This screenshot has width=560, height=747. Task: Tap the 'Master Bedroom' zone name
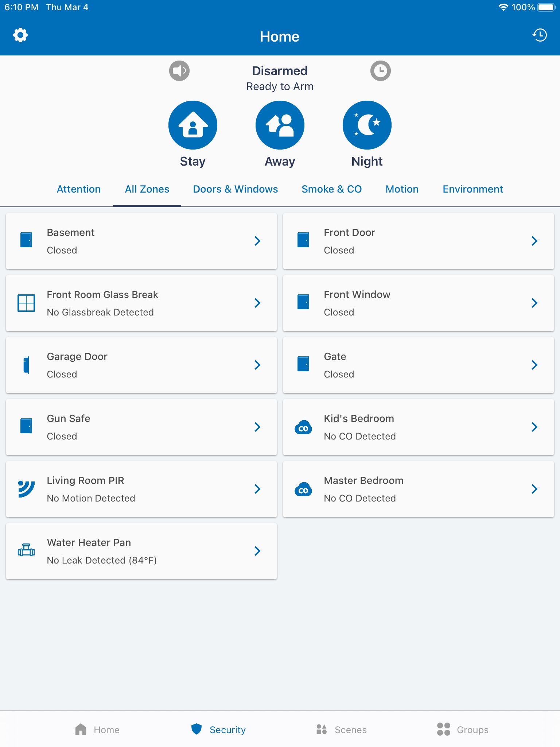pos(364,481)
